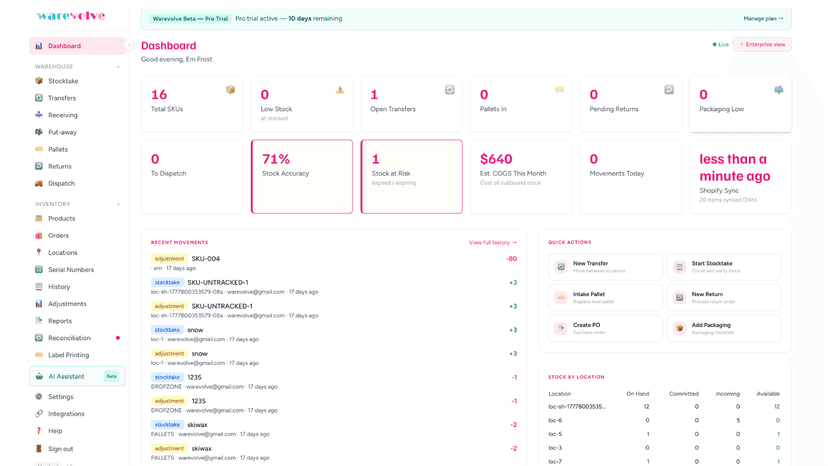828x466 pixels.
Task: Click the Pallets icon in sidebar
Action: coord(39,149)
